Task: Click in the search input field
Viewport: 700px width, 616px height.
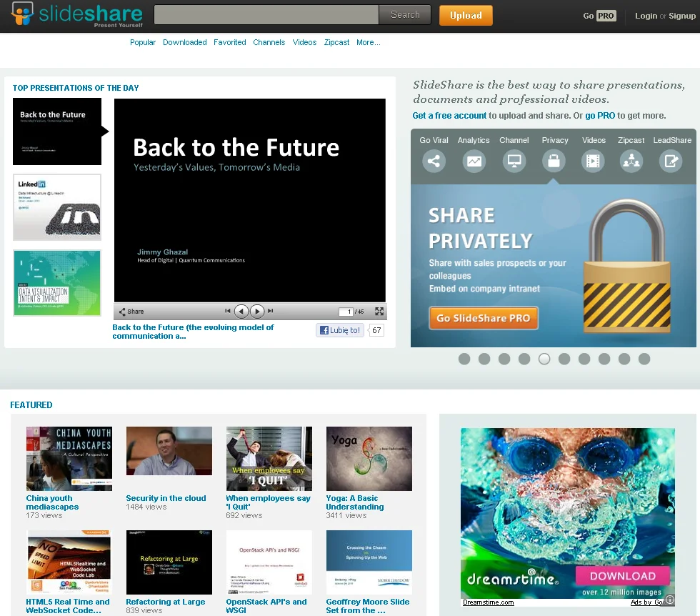Action: click(x=266, y=15)
